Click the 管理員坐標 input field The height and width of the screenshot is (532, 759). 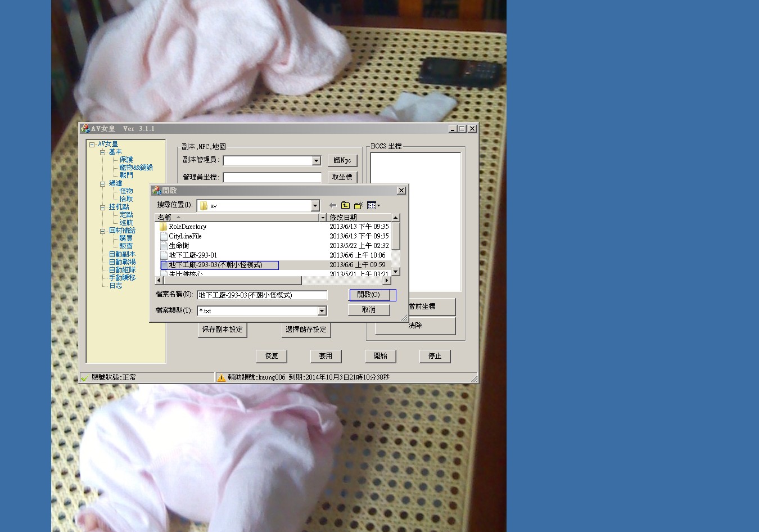(x=272, y=177)
